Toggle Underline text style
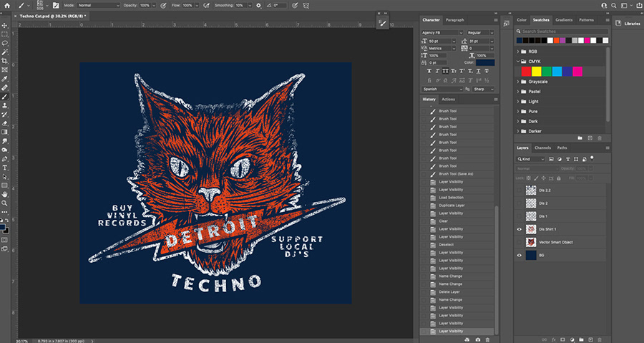This screenshot has height=343, width=644. (x=479, y=72)
